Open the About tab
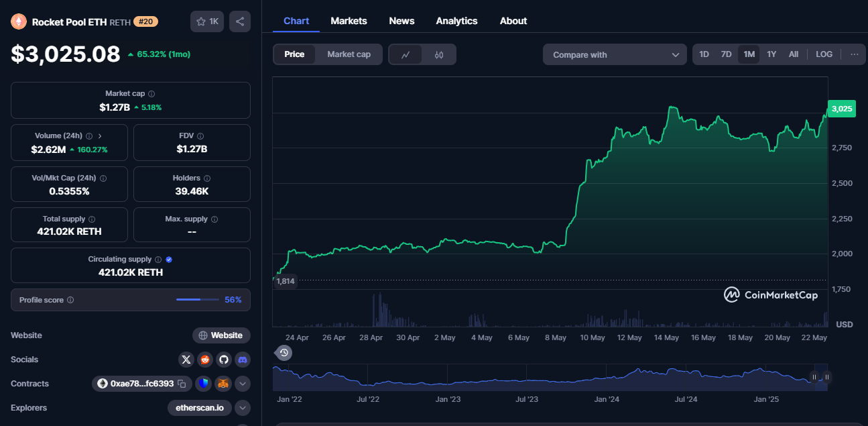The height and width of the screenshot is (426, 868). click(x=513, y=21)
